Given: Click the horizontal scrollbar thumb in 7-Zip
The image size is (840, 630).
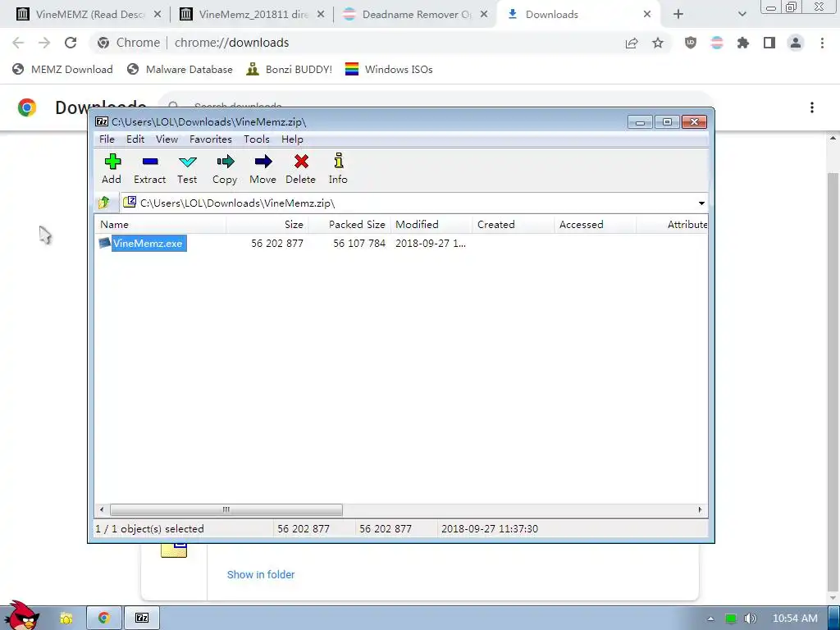Looking at the screenshot, I should 226,509.
